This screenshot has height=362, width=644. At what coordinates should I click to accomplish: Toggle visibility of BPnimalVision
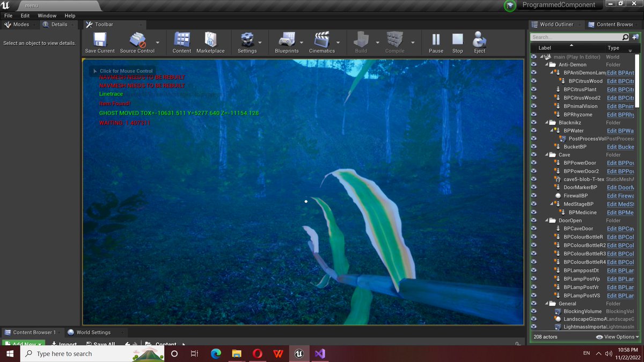tap(534, 106)
